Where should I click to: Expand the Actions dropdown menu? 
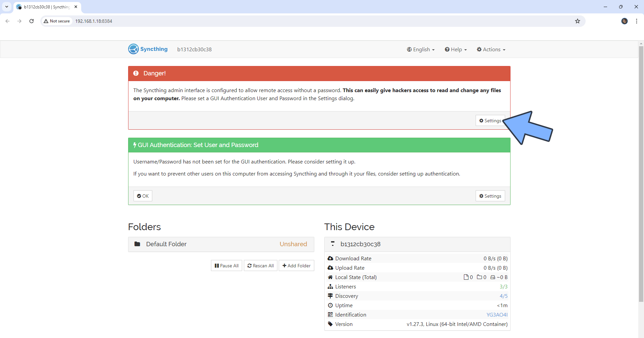(x=491, y=50)
